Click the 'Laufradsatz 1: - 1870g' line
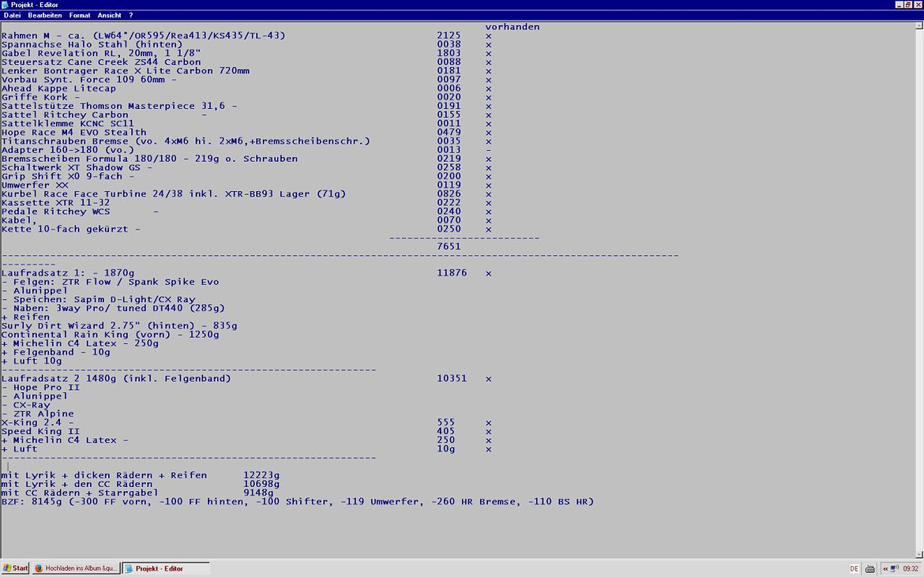 68,273
